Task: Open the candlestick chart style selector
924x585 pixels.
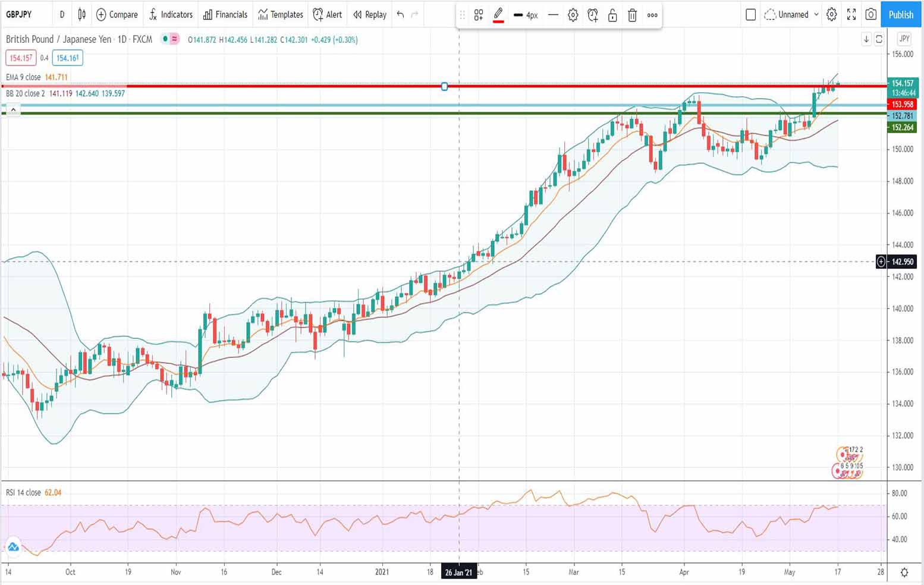Action: pos(81,14)
